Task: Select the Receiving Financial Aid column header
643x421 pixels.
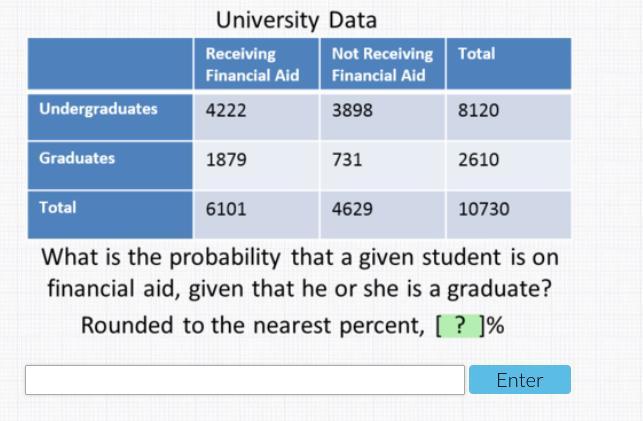Action: point(252,64)
